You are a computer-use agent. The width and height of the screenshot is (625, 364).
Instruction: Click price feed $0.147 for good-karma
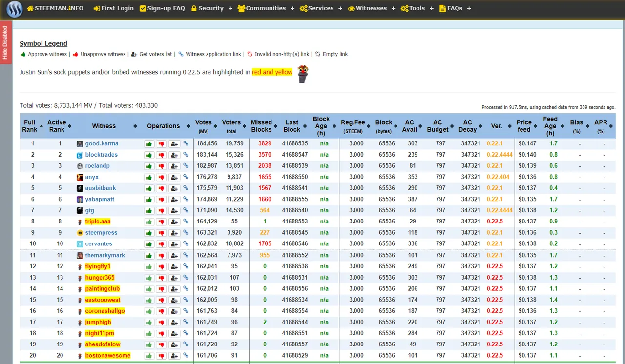pos(527,144)
